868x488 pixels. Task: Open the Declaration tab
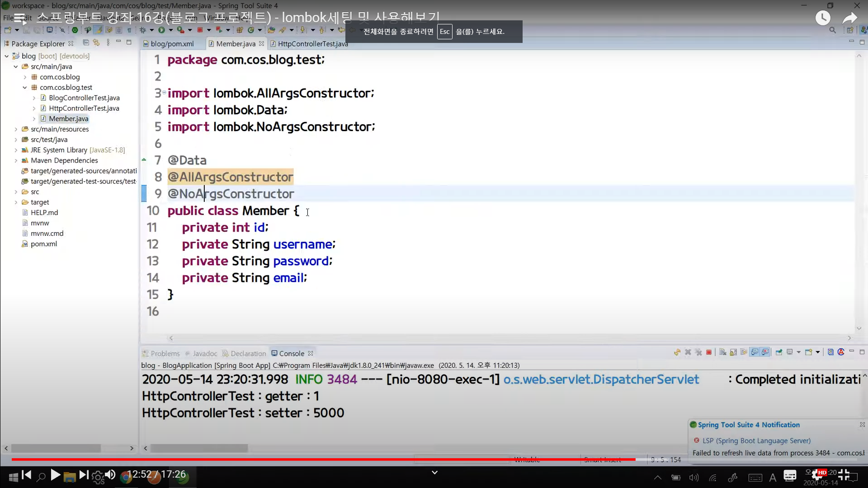pos(244,353)
